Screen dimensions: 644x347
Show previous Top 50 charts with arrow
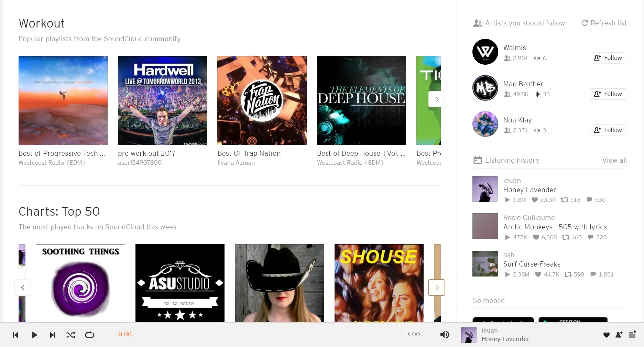(23, 288)
